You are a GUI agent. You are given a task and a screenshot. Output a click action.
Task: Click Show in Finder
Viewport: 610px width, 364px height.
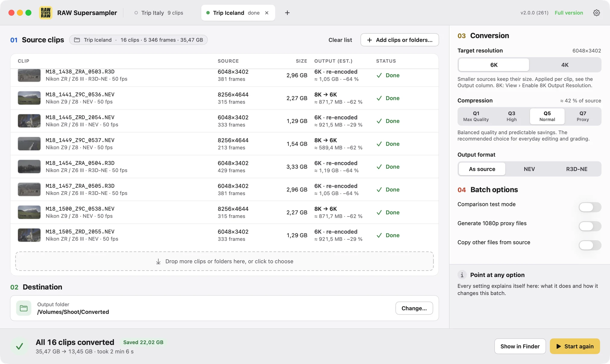(520, 346)
